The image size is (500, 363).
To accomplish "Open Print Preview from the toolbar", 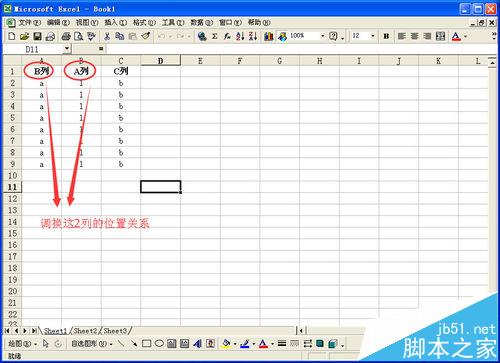I will [x=79, y=36].
